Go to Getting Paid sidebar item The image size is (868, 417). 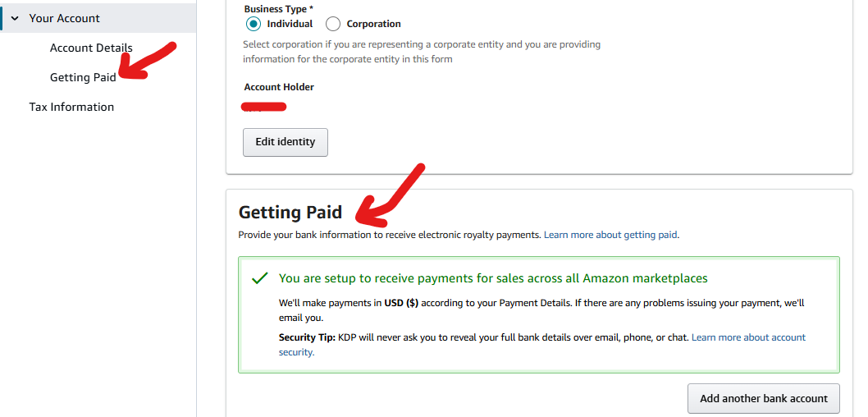coord(83,77)
